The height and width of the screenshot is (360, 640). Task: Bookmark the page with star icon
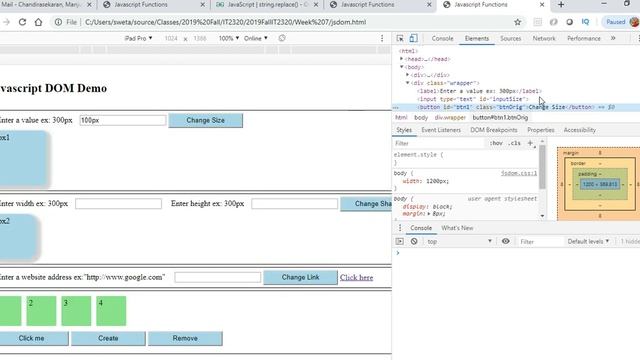click(518, 22)
